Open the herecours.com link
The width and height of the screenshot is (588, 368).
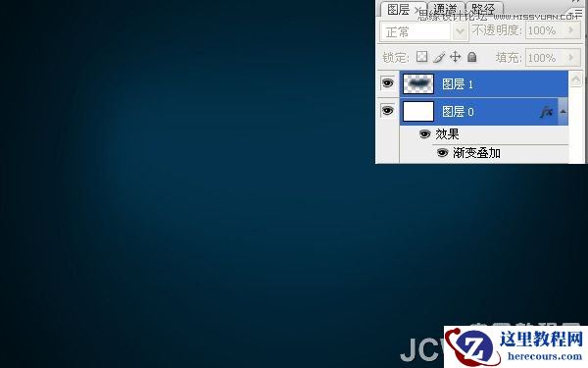[x=545, y=356]
